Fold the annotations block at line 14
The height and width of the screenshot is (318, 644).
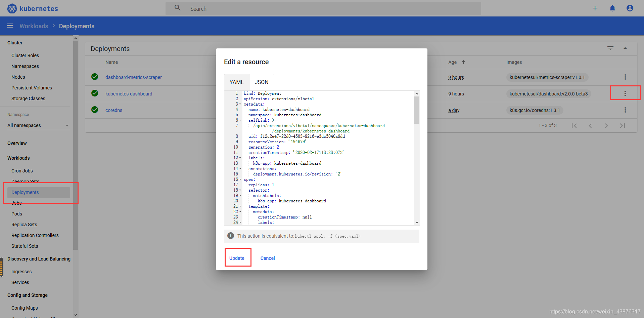click(x=240, y=169)
